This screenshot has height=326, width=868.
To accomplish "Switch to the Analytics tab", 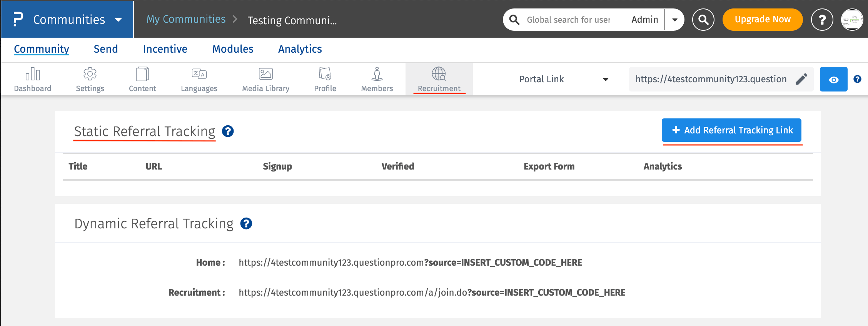I will pos(300,49).
